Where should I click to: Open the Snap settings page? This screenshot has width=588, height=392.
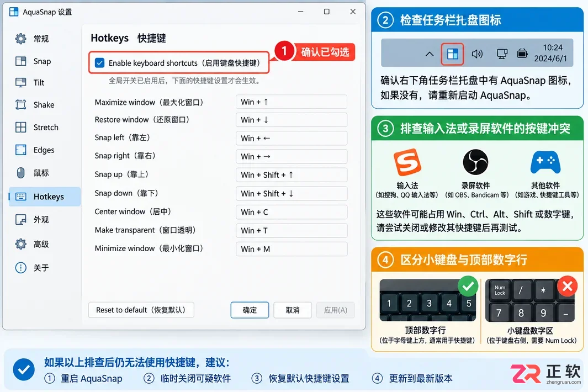45,61
